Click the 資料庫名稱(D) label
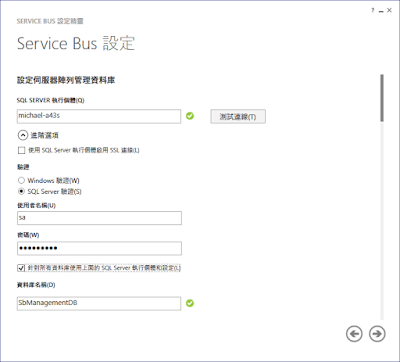Screen dimensions: 400x362 pos(36,285)
